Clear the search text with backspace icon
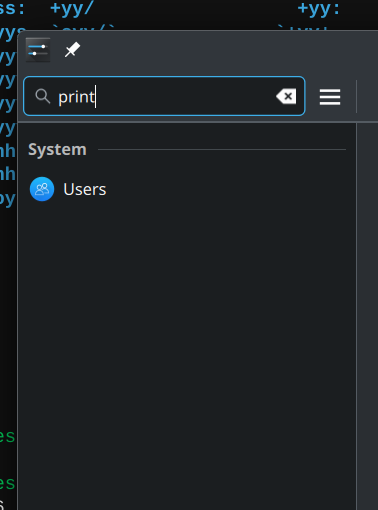This screenshot has width=378, height=510. click(x=286, y=96)
